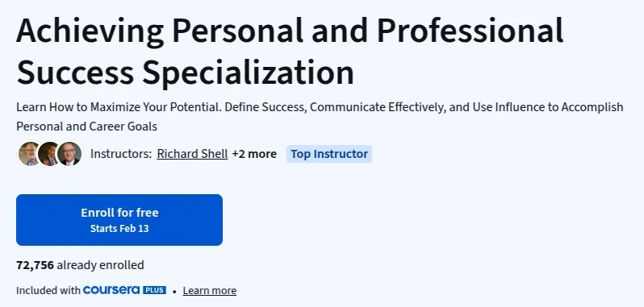Enroll for free in the specialization

(x=119, y=220)
